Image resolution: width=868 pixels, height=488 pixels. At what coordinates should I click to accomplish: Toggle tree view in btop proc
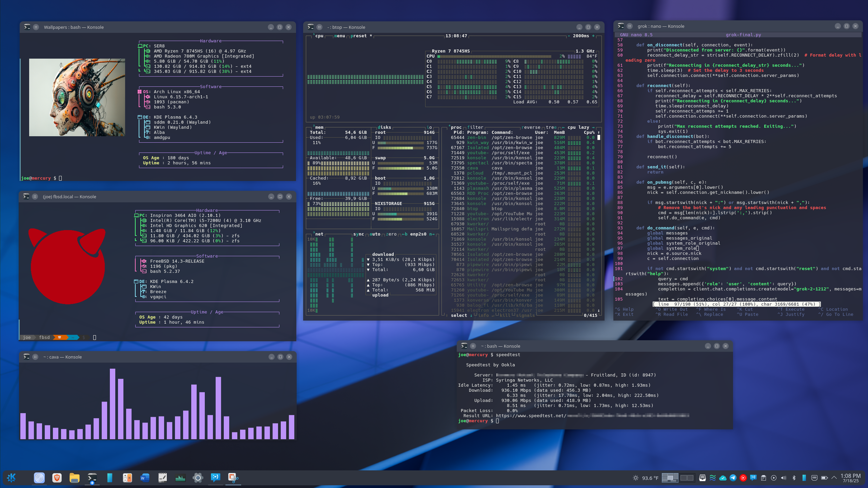click(551, 127)
